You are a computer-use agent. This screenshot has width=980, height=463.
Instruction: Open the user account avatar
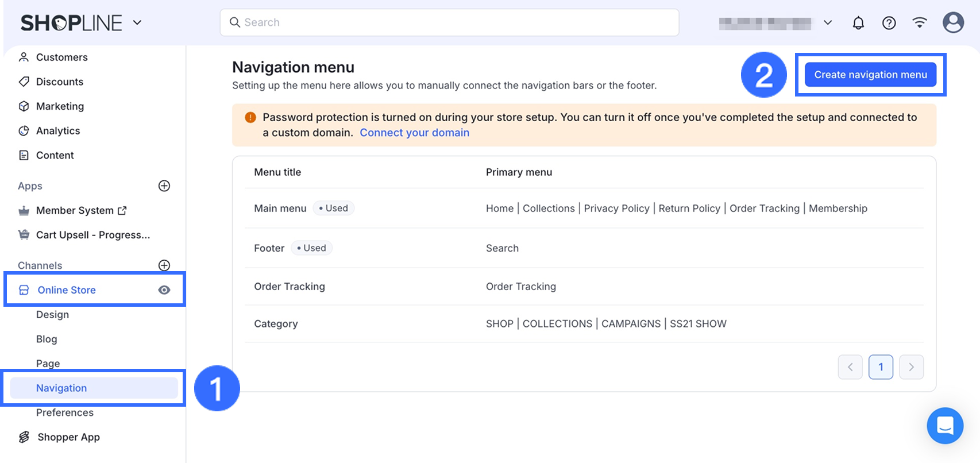(953, 22)
